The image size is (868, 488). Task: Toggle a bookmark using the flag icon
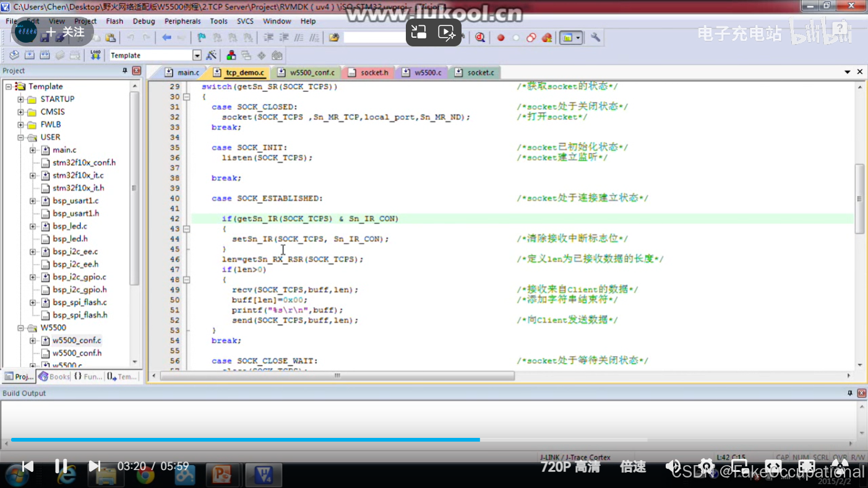[201, 38]
